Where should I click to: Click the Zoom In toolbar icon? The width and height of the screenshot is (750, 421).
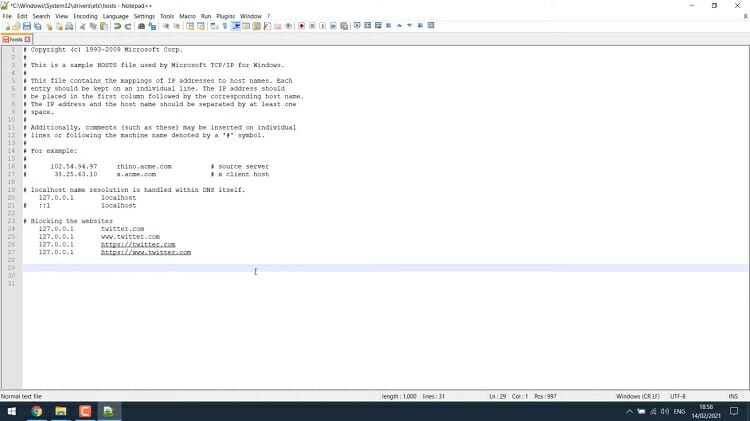pyautogui.click(x=166, y=26)
